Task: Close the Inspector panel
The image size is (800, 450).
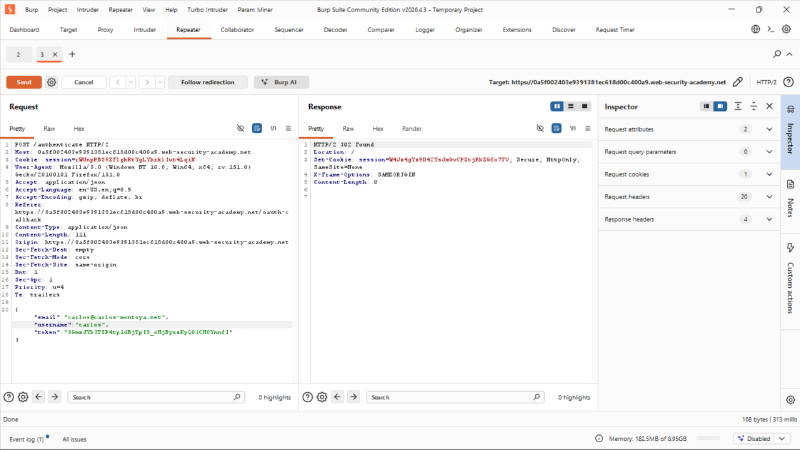Action: tap(769, 106)
